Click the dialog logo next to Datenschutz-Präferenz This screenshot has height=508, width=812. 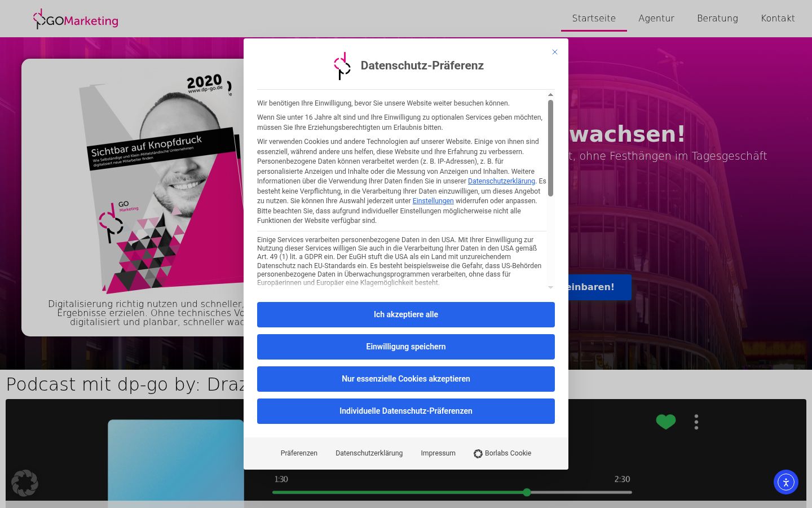[x=342, y=66]
